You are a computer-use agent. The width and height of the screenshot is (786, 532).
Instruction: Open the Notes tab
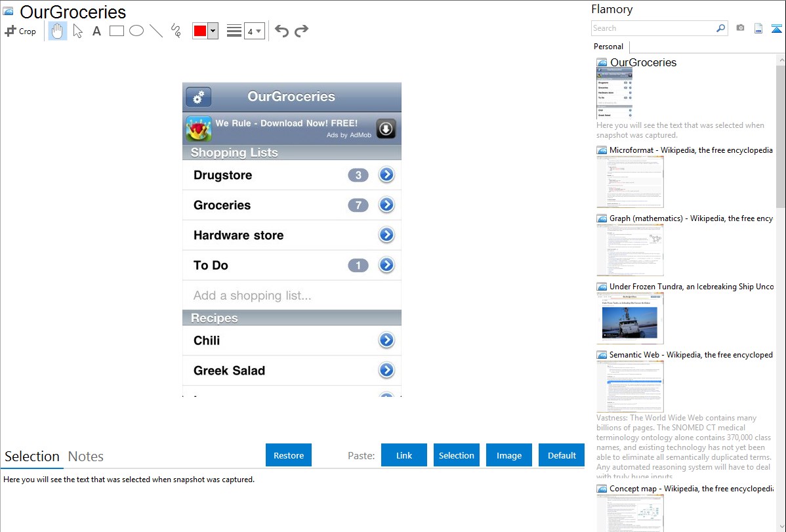(x=86, y=457)
